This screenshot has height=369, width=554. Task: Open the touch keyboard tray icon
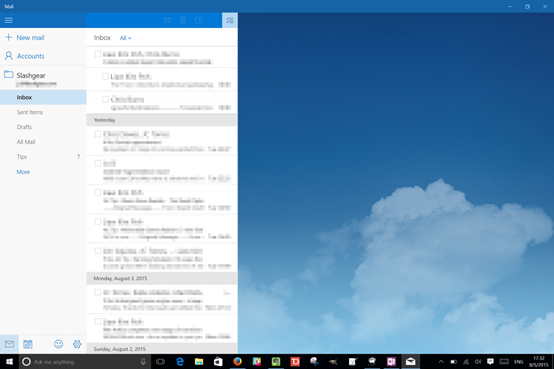pos(504,362)
